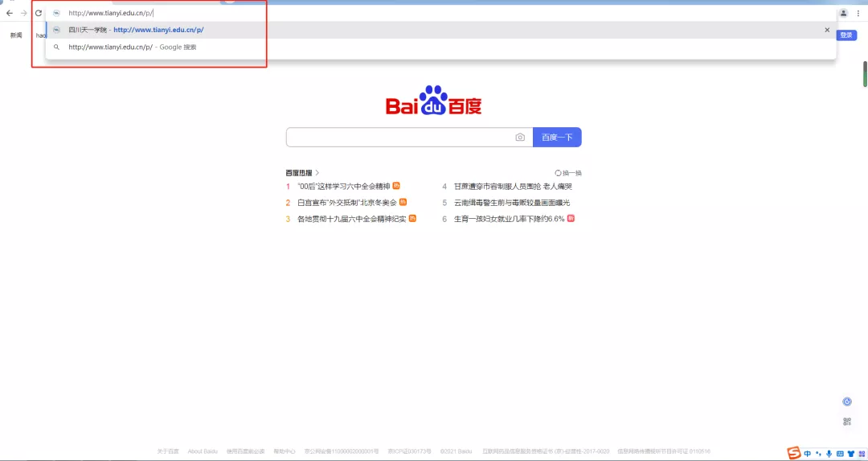Image resolution: width=868 pixels, height=461 pixels.
Task: Toggle the Sogou punctuation mode icon
Action: point(818,453)
